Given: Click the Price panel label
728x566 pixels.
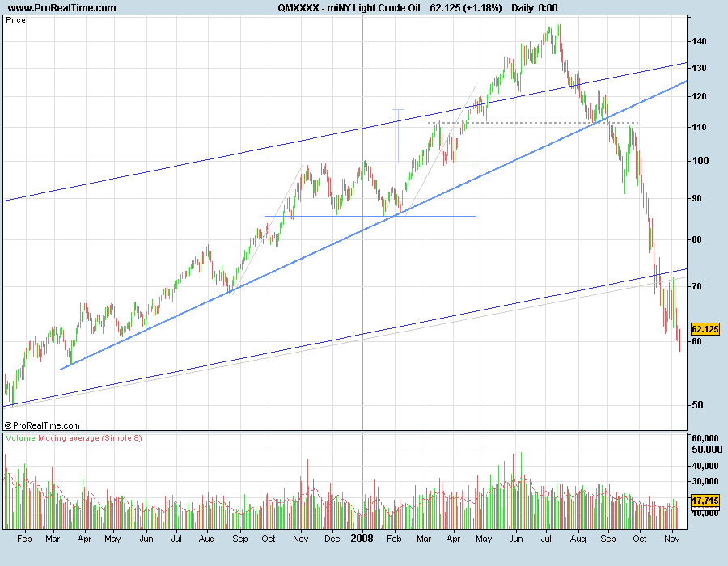Looking at the screenshot, I should tap(15, 20).
